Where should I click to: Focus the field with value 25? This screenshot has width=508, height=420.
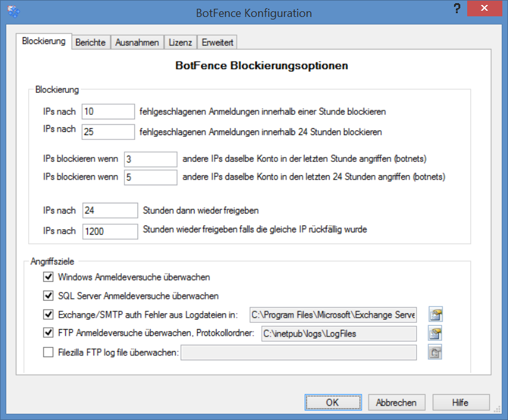[x=108, y=132]
